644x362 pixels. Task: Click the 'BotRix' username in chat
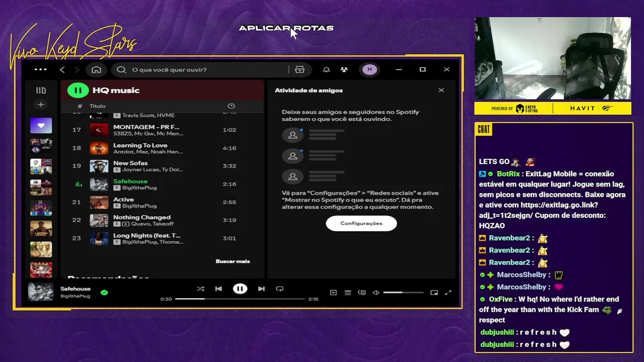[x=508, y=174]
